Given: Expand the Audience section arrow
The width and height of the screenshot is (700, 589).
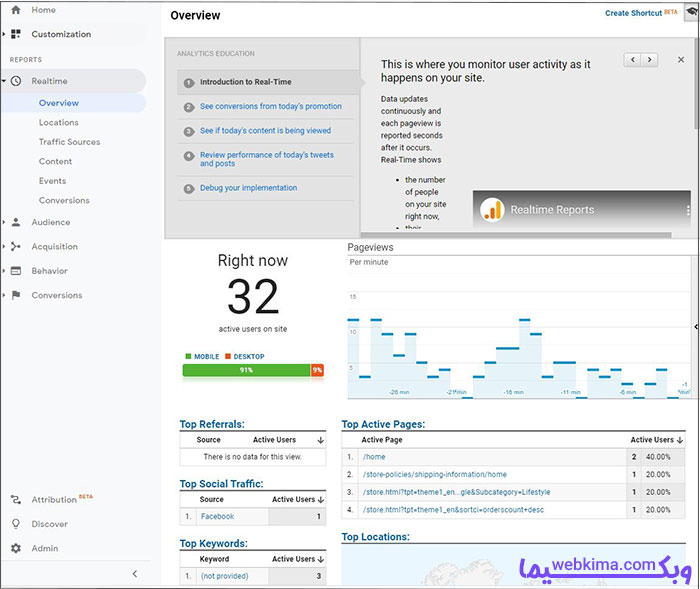Looking at the screenshot, I should point(4,222).
